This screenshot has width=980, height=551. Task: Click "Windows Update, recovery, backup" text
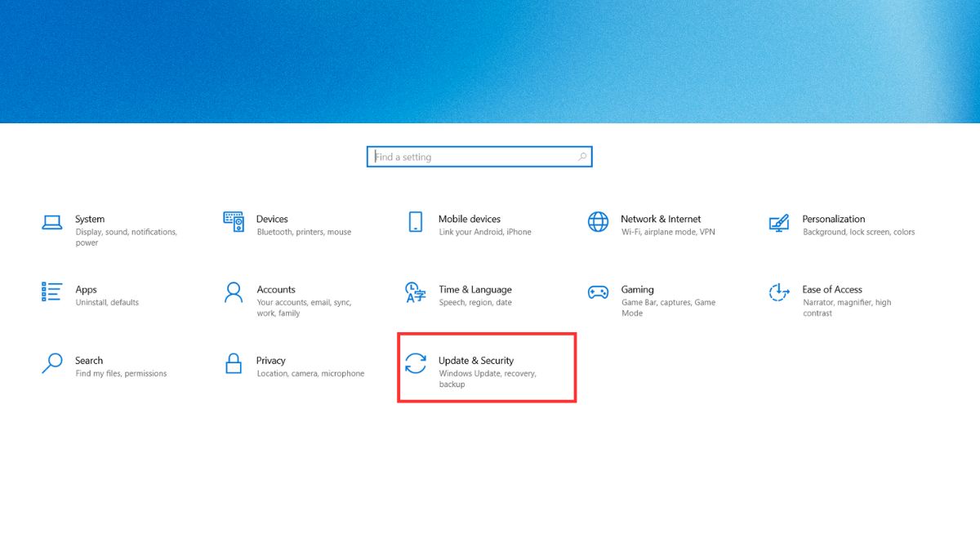click(488, 379)
